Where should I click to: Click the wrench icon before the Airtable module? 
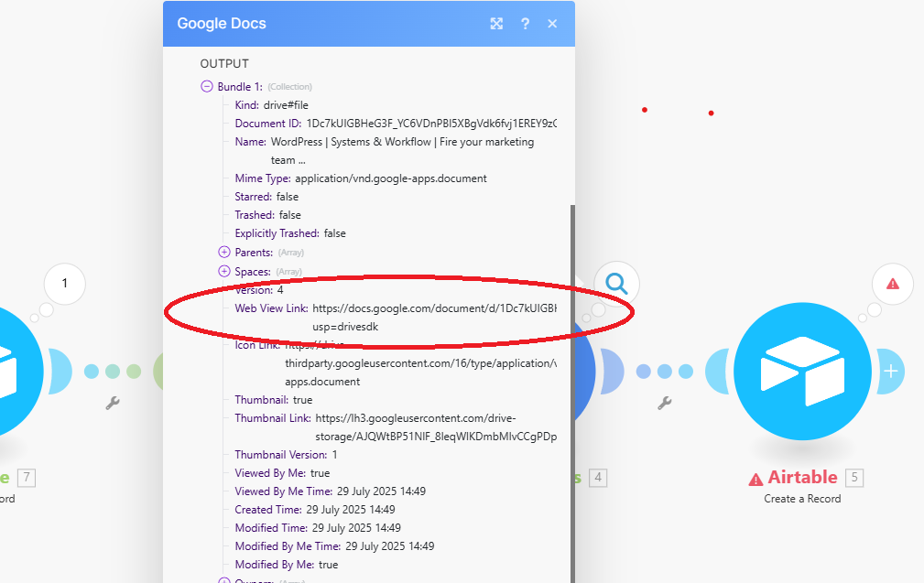[665, 403]
